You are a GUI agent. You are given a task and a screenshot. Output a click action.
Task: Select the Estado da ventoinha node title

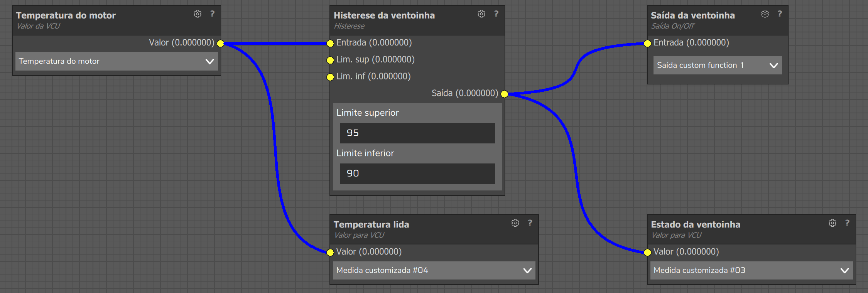696,224
